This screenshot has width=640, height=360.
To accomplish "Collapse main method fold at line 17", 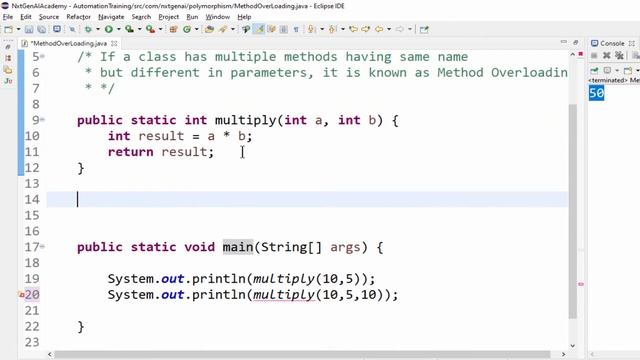I will (42, 247).
